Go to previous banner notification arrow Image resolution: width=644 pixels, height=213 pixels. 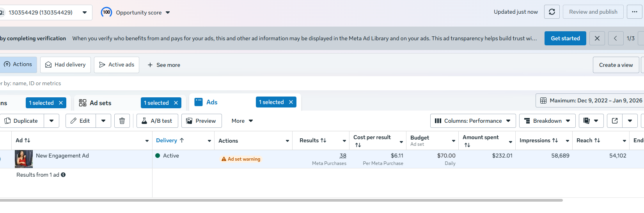615,38
